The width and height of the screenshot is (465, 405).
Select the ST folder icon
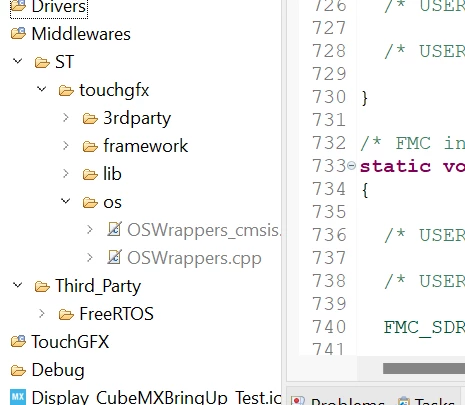42,62
